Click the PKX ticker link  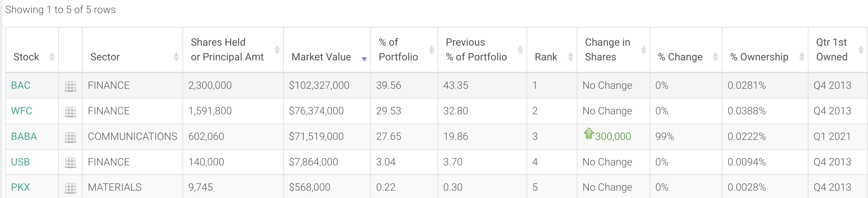coord(20,187)
